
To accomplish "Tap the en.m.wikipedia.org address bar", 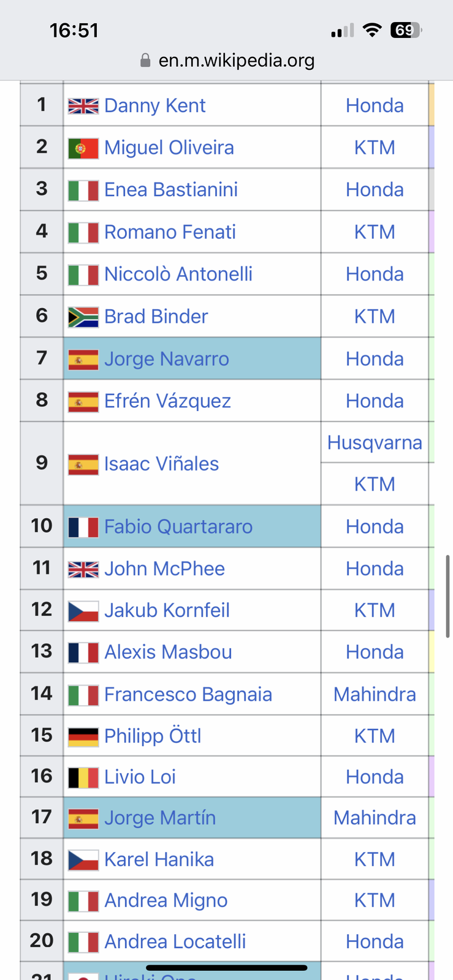I will coord(236,60).
